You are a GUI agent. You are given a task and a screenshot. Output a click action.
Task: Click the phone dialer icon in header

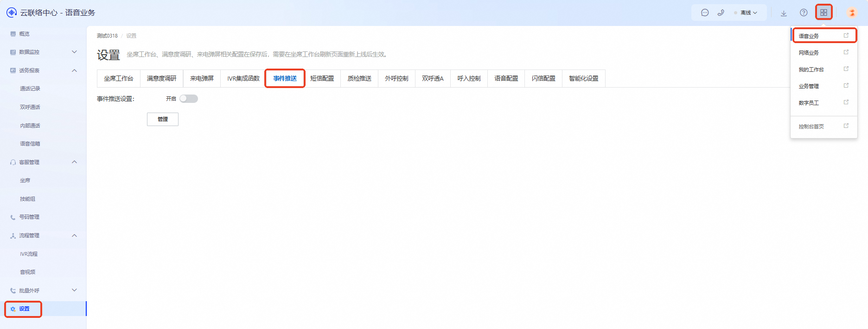click(721, 13)
